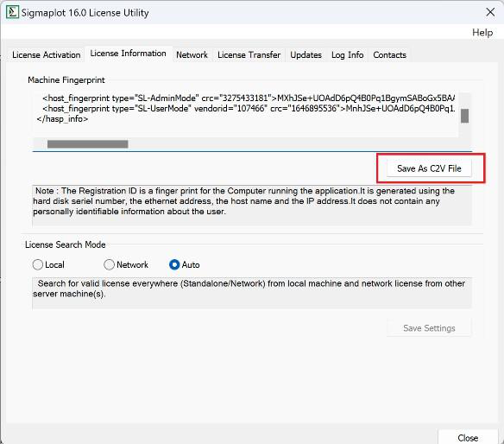Image resolution: width=504 pixels, height=444 pixels.
Task: Switch to the License Activation tab
Action: tap(47, 55)
